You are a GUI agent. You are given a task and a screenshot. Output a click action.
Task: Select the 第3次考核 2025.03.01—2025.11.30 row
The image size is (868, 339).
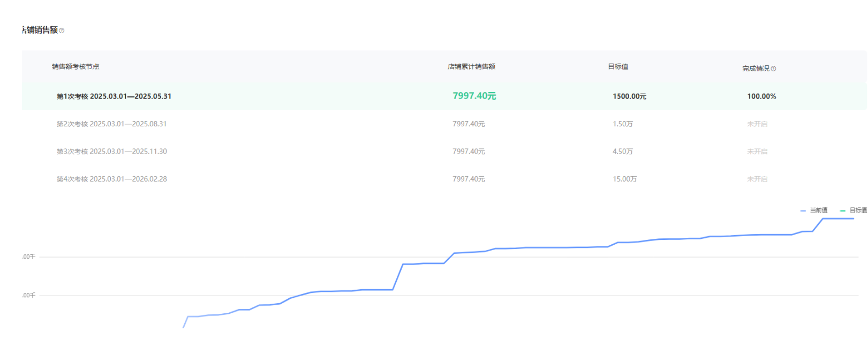111,152
